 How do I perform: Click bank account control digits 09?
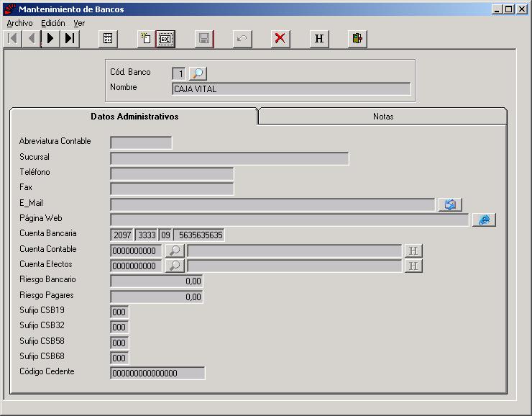165,235
